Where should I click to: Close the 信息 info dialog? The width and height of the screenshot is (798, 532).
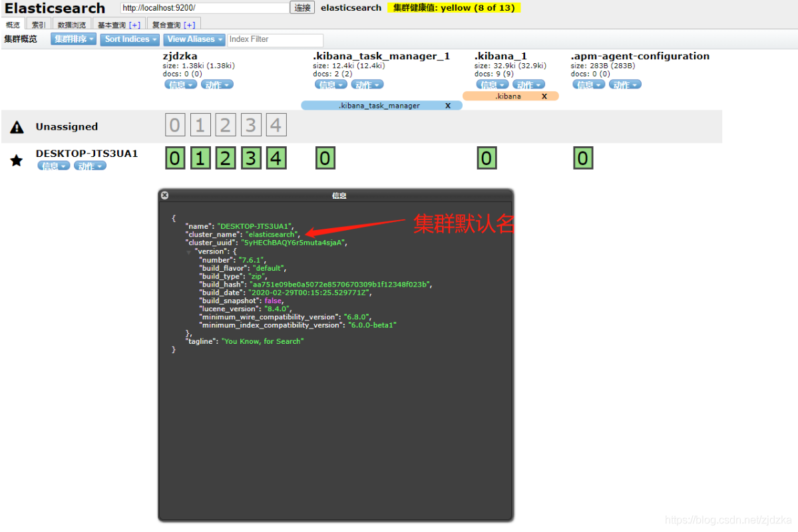coord(164,196)
